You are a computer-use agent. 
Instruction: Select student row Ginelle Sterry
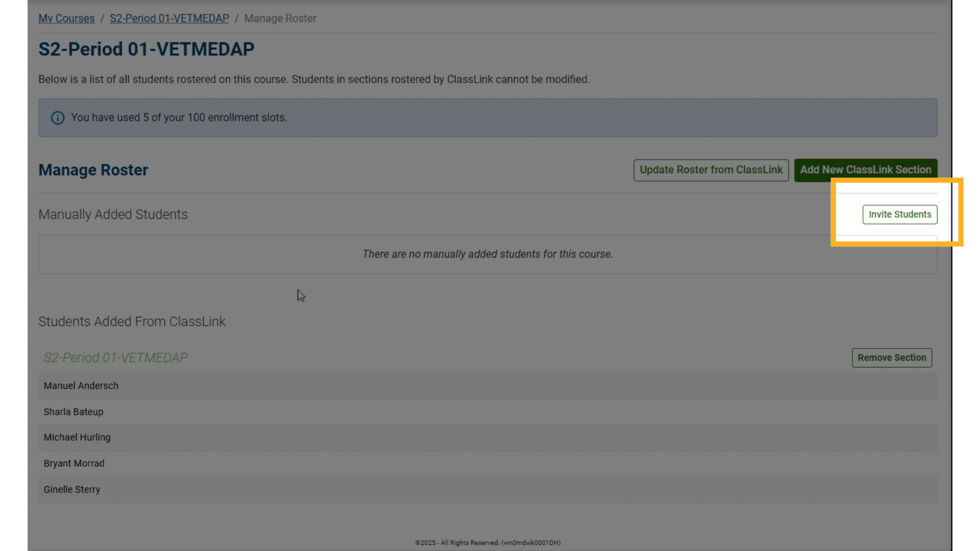click(72, 489)
